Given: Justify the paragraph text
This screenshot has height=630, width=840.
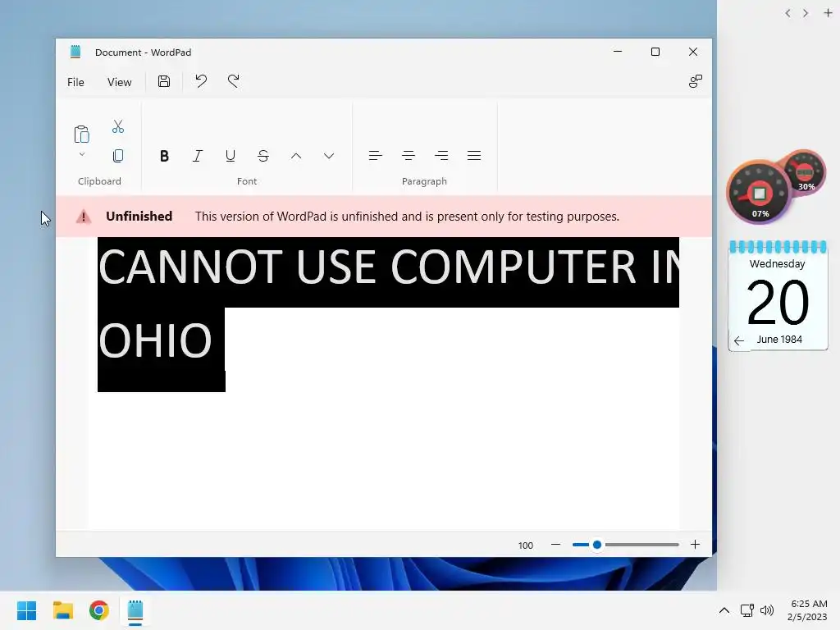Looking at the screenshot, I should pos(474,156).
